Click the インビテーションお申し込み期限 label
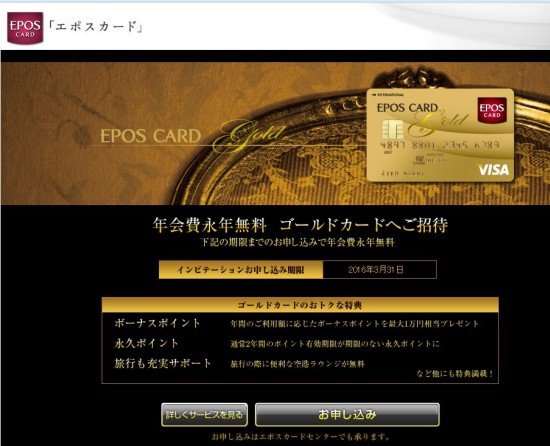Image resolution: width=550 pixels, height=446 pixels. [x=241, y=270]
